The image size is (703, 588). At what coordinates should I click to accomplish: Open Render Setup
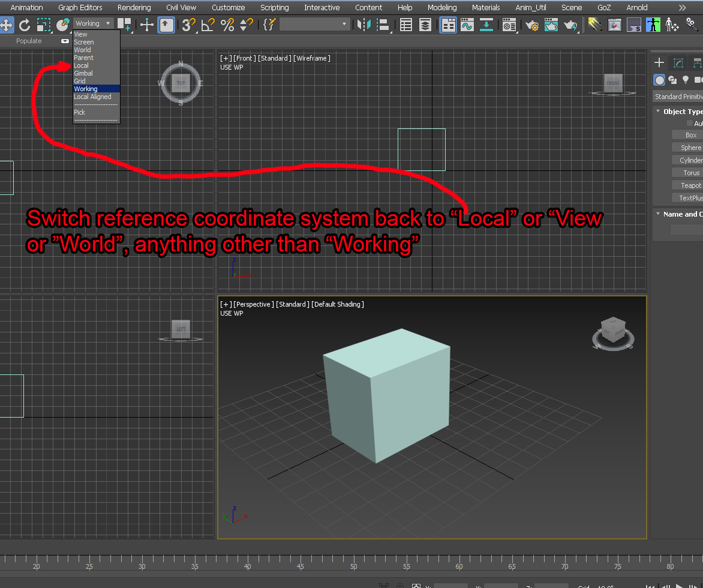click(x=533, y=25)
